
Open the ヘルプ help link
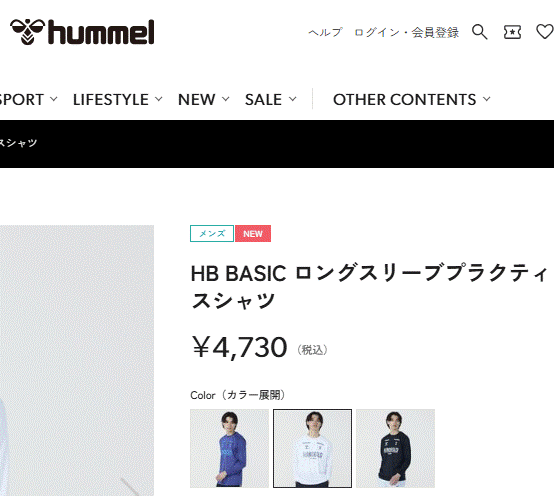(325, 33)
